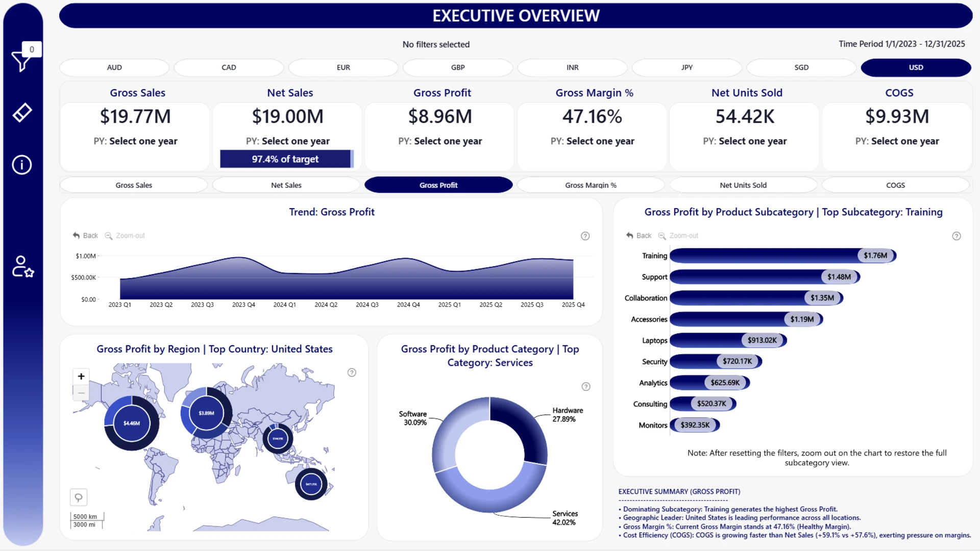Open the info icon in sidebar

(22, 165)
